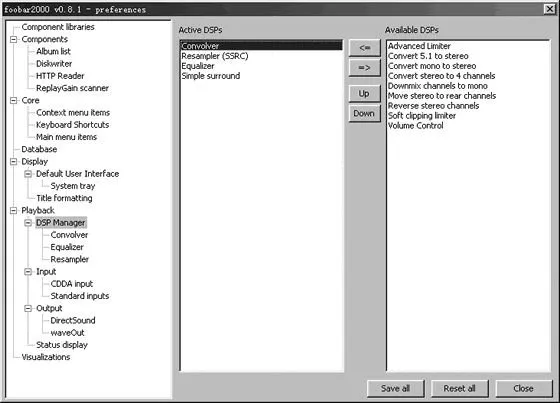Collapse the Default User Interface node
Viewport: 560px width, 403px height.
tap(28, 174)
